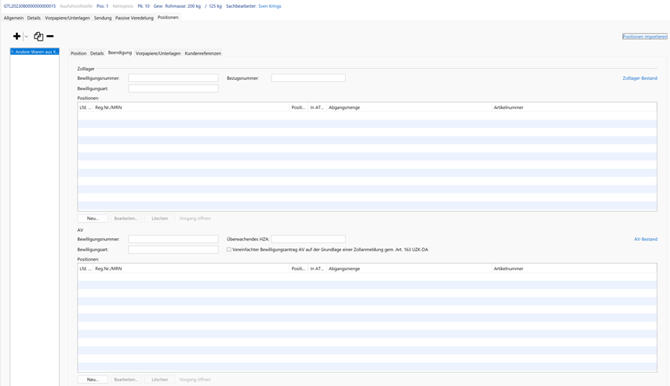Open inner Vorpapiere/Unterlagen sub-tab
The height and width of the screenshot is (386, 670).
pos(158,53)
